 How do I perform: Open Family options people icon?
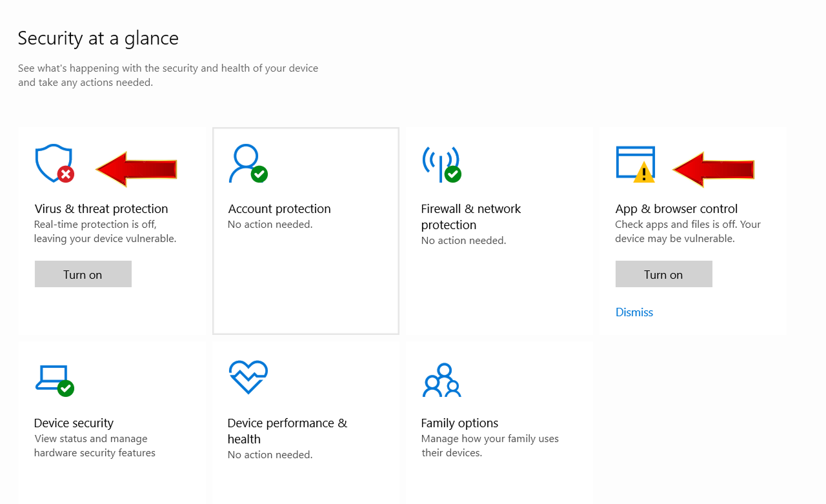(x=442, y=380)
